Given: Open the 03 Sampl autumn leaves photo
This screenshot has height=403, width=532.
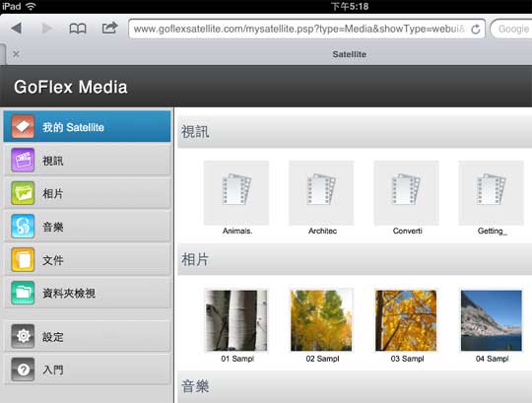Looking at the screenshot, I should click(x=406, y=320).
